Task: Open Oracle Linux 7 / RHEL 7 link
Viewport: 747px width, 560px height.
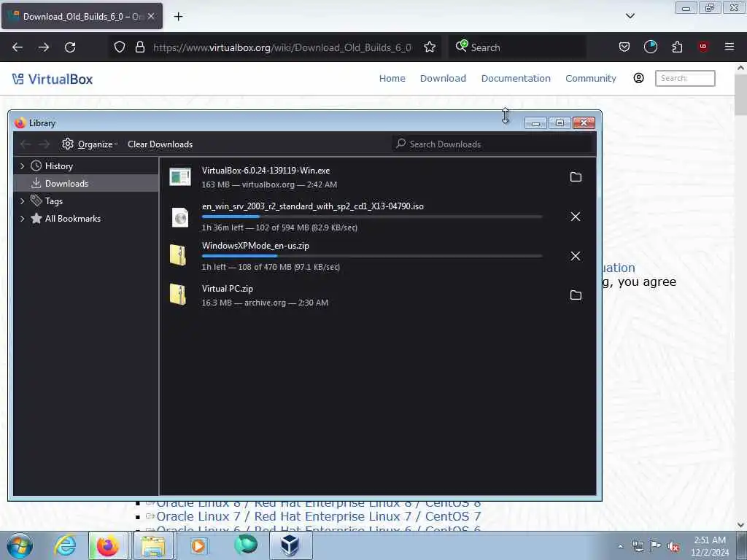Action: [319, 517]
